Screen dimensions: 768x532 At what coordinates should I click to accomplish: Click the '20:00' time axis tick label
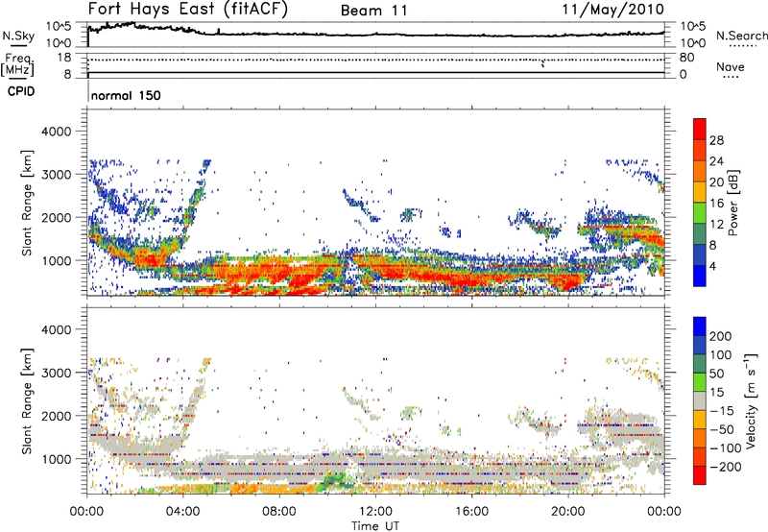tap(567, 512)
